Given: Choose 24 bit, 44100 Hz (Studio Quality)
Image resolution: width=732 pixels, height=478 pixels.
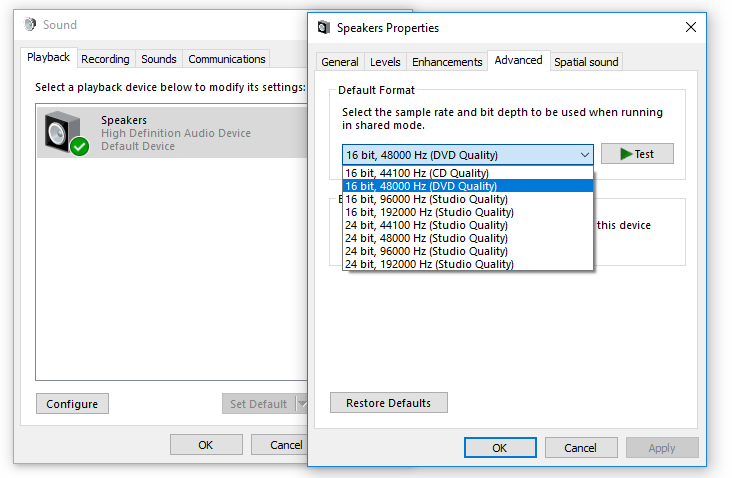Looking at the screenshot, I should [x=468, y=225].
